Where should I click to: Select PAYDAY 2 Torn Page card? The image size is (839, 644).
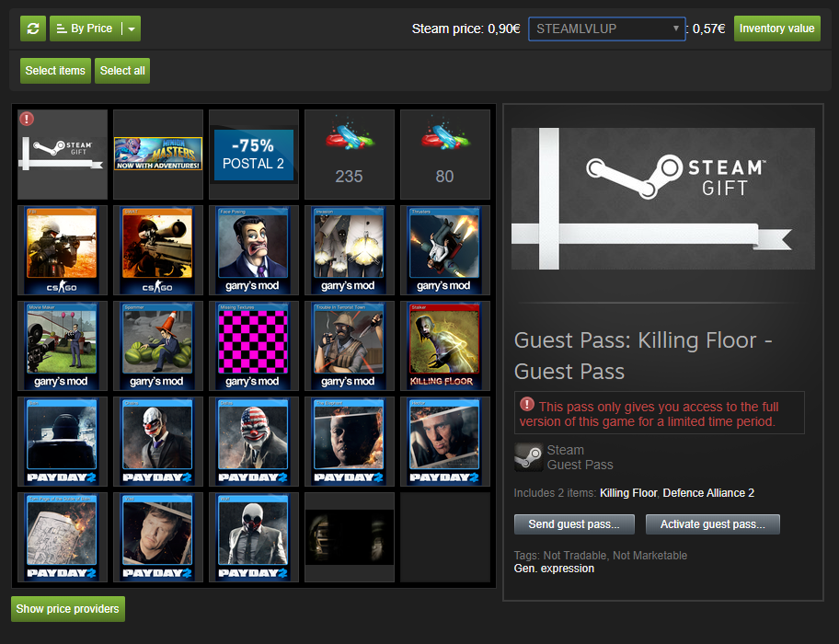[63, 537]
